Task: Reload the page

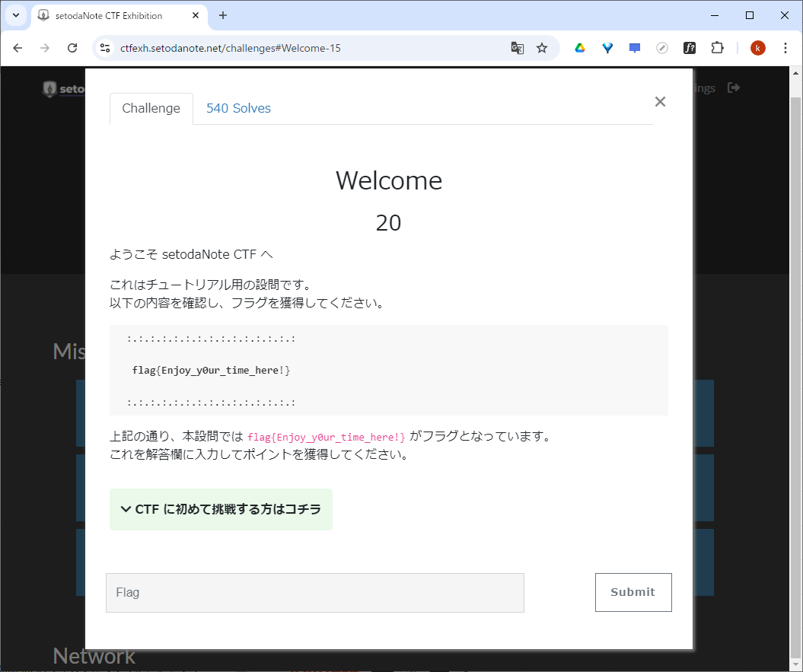Action: [x=72, y=48]
